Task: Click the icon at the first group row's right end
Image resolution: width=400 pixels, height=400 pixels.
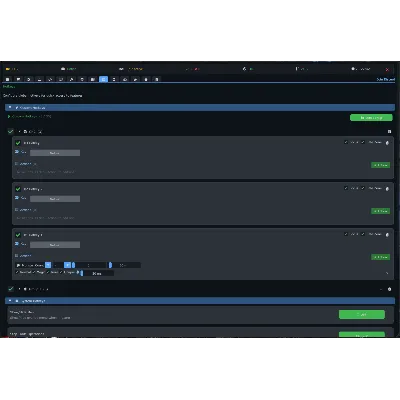Action: (389, 132)
